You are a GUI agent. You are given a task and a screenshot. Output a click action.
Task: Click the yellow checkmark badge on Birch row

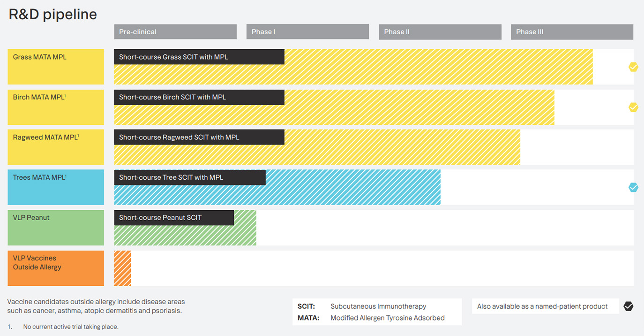(633, 107)
